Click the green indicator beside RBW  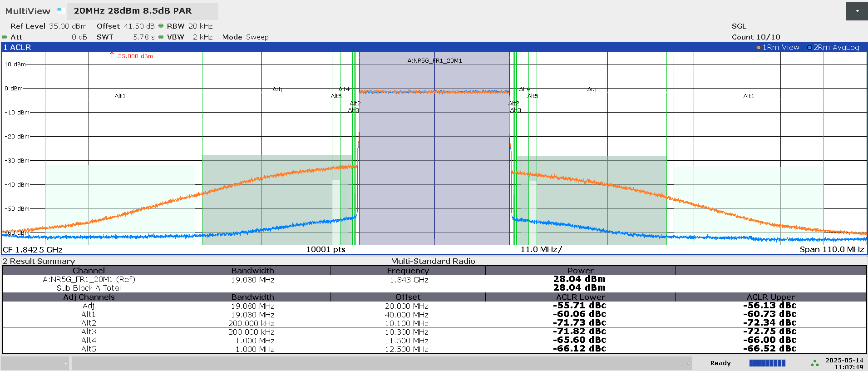click(161, 26)
